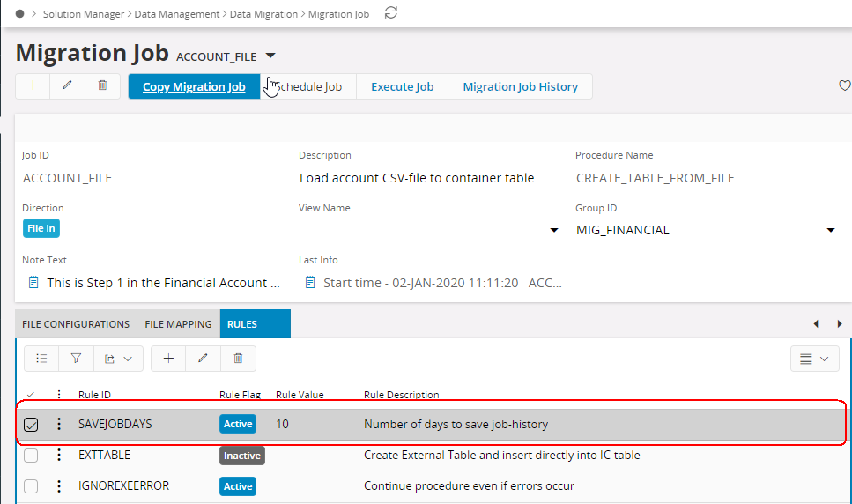Switch to the File Configurations tab
The height and width of the screenshot is (504, 852).
(x=76, y=324)
